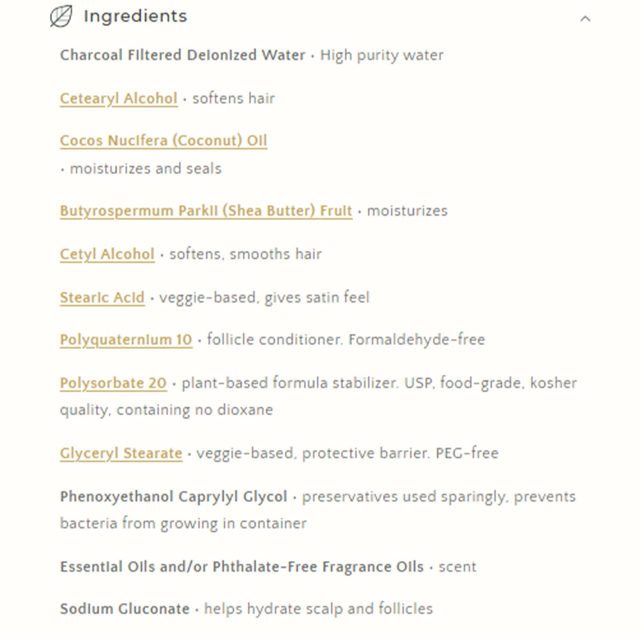Follow the Butyrospermum Parkii (Shea Butter) Fruit link
Image resolution: width=644 pixels, height=644 pixels.
206,211
